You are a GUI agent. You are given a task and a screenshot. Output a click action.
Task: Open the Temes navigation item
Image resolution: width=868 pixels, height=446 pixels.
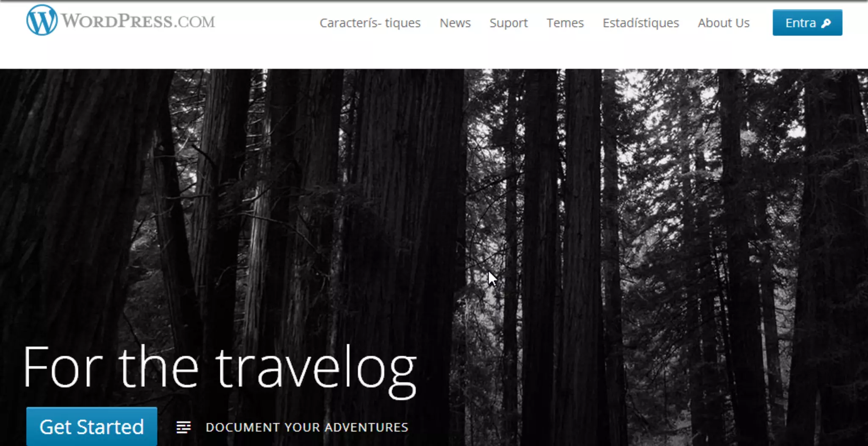click(565, 23)
